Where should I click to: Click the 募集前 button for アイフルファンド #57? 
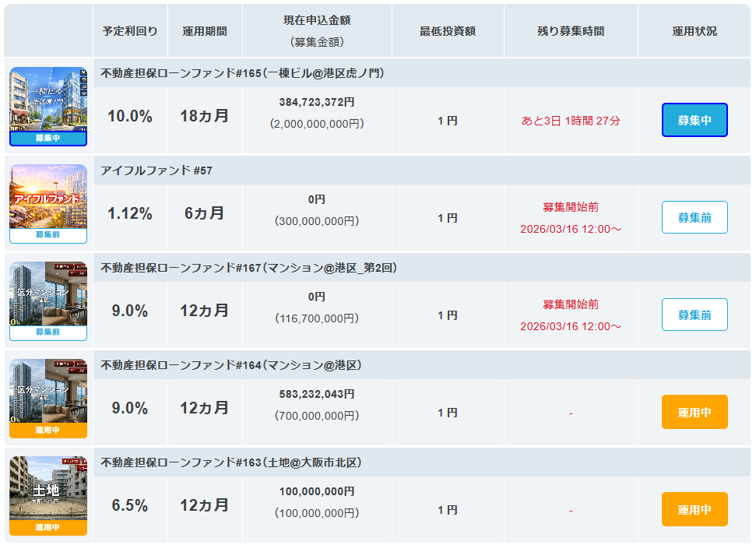pos(694,217)
